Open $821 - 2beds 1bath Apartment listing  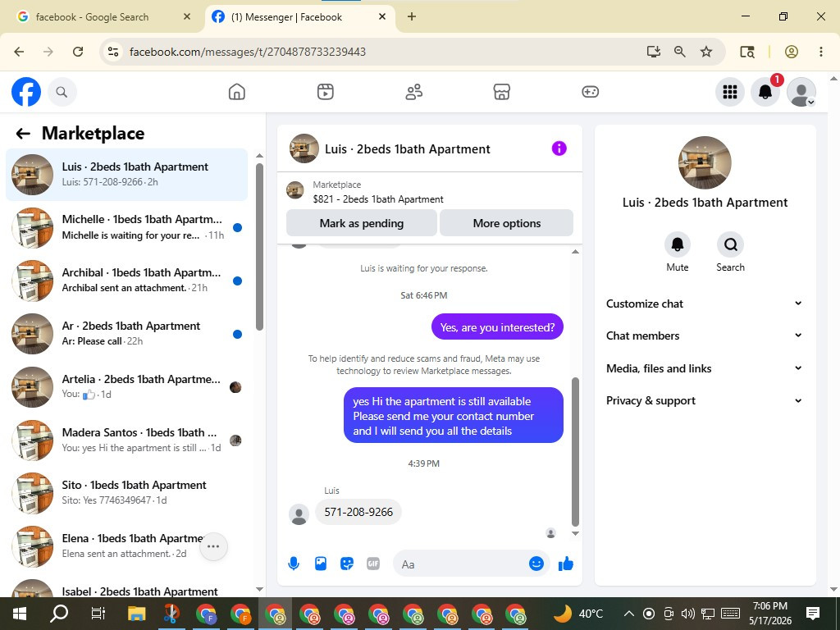(x=377, y=199)
